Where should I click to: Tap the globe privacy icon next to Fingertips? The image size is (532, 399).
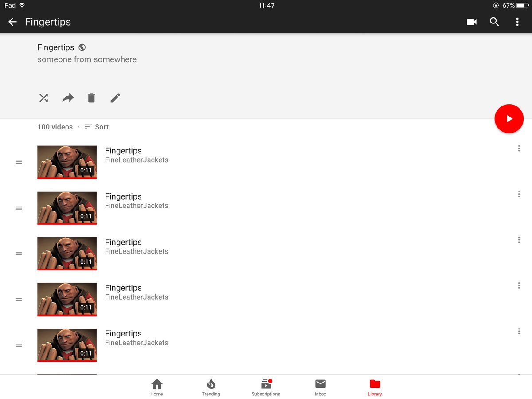pyautogui.click(x=82, y=47)
